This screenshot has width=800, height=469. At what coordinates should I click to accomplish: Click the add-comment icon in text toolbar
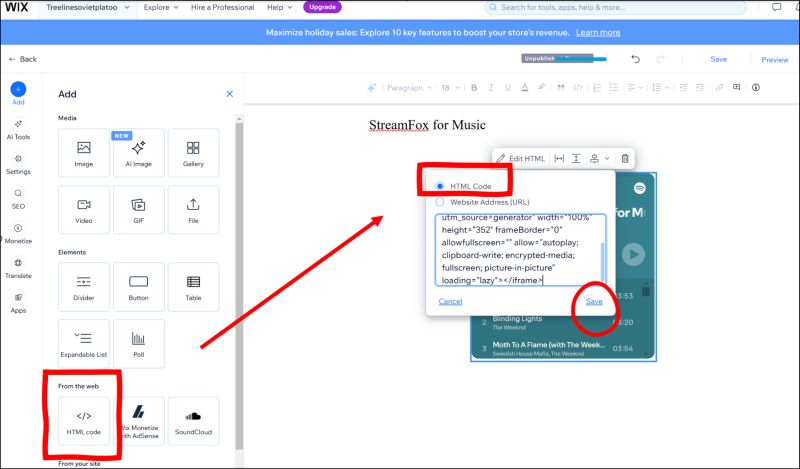coord(736,87)
